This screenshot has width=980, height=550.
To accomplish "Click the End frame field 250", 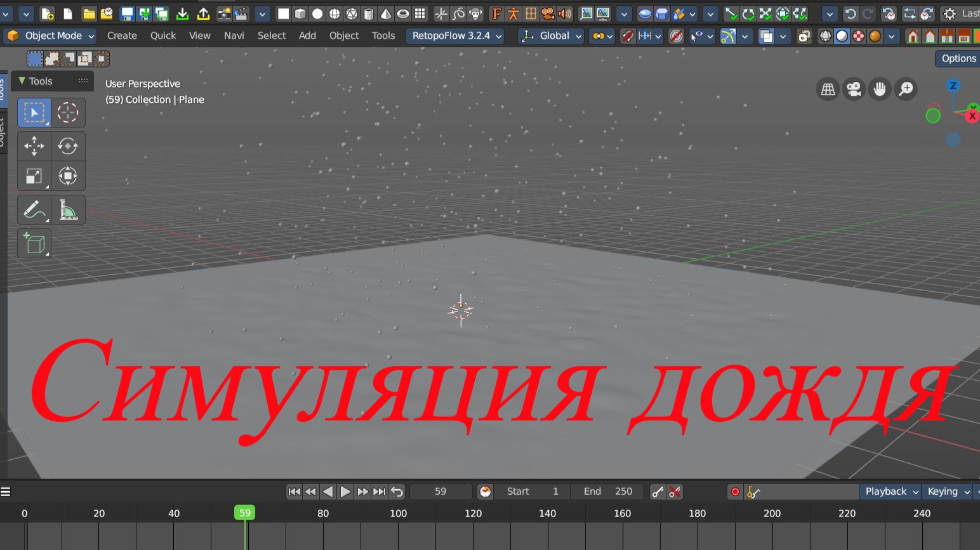I will click(607, 492).
